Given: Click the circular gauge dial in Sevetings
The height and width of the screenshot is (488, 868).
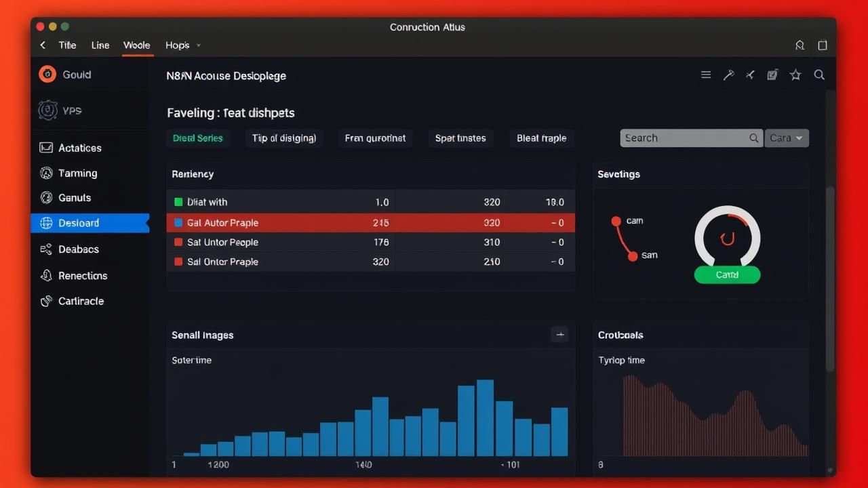Looking at the screenshot, I should pos(727,238).
